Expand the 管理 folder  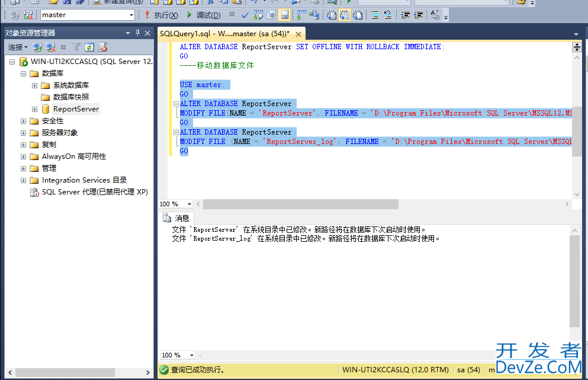tap(23, 168)
